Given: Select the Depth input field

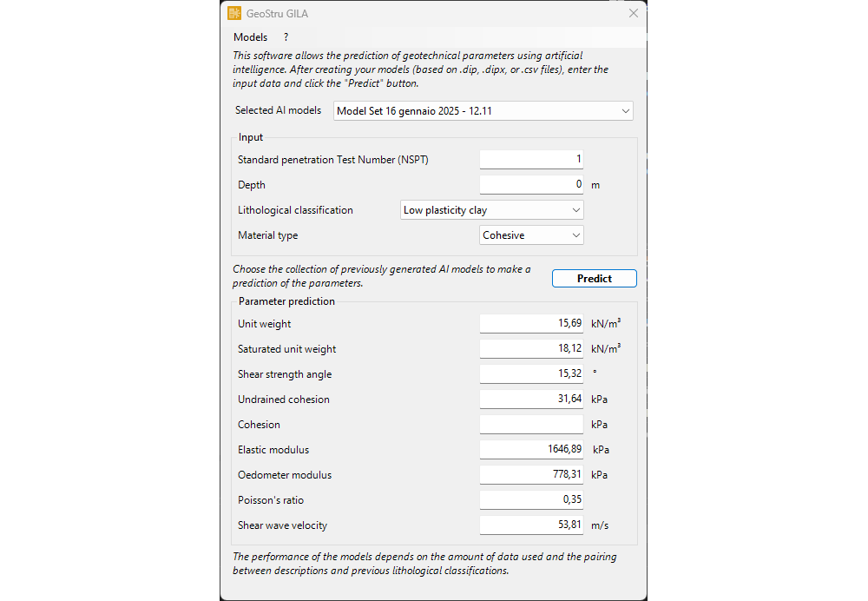Looking at the screenshot, I should coord(531,185).
